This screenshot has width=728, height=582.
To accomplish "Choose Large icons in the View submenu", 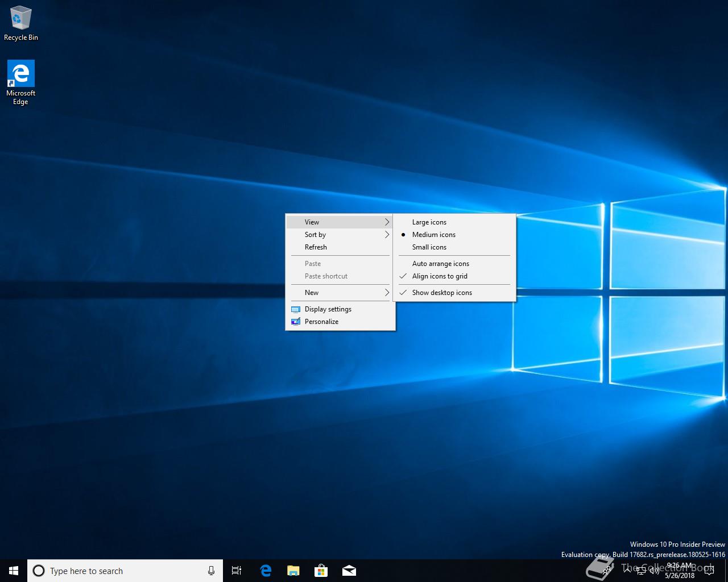I will (x=429, y=222).
